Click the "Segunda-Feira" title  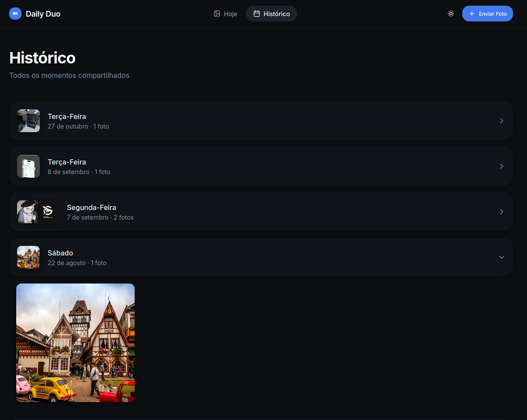pyautogui.click(x=91, y=207)
